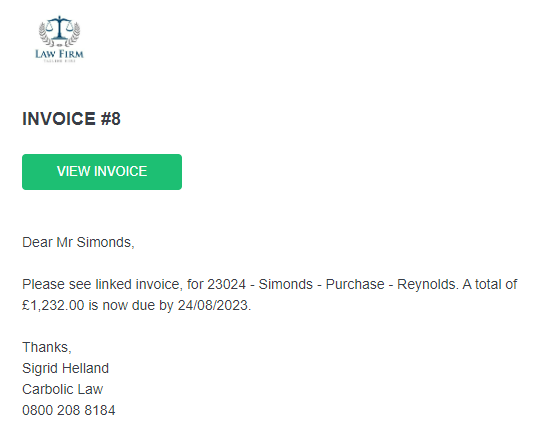Click the word Purchase in the message
The image size is (542, 447).
coord(355,285)
